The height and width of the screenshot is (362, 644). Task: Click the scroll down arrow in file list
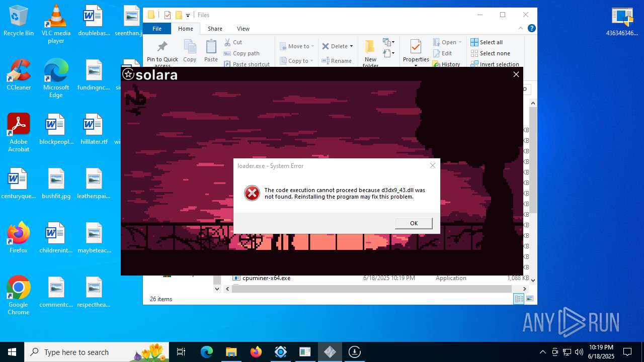533,280
